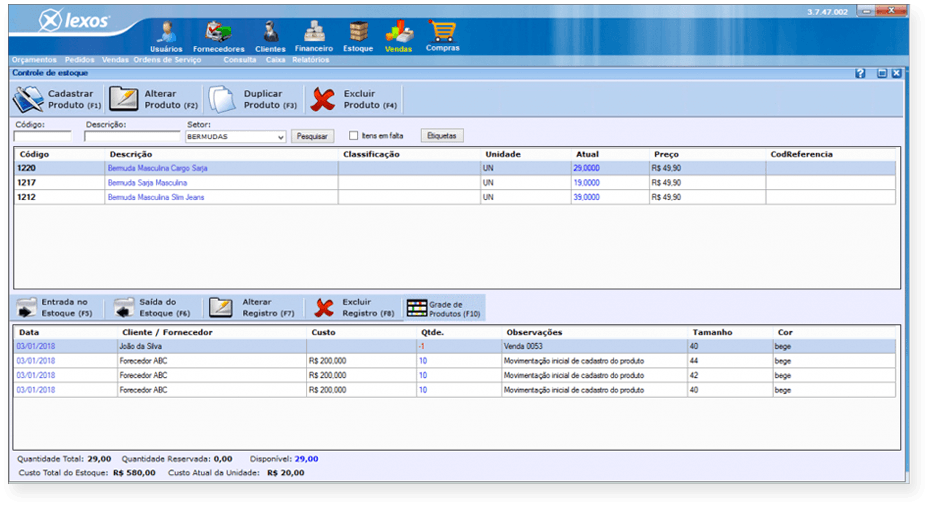Open the Vendas submenu item
The width and height of the screenshot is (930, 507).
click(115, 60)
